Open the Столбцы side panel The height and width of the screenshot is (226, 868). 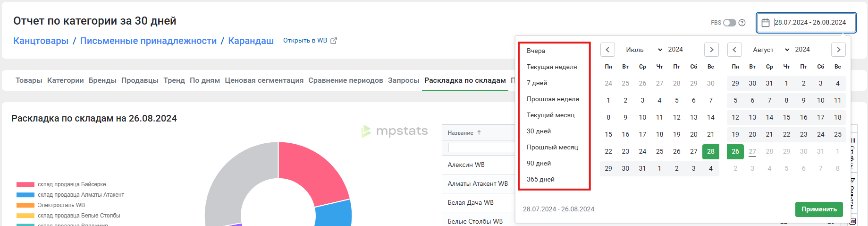(x=853, y=151)
